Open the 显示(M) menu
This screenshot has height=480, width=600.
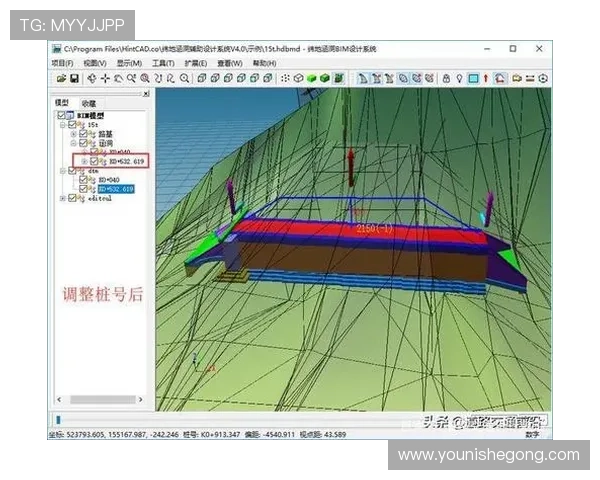(129, 63)
